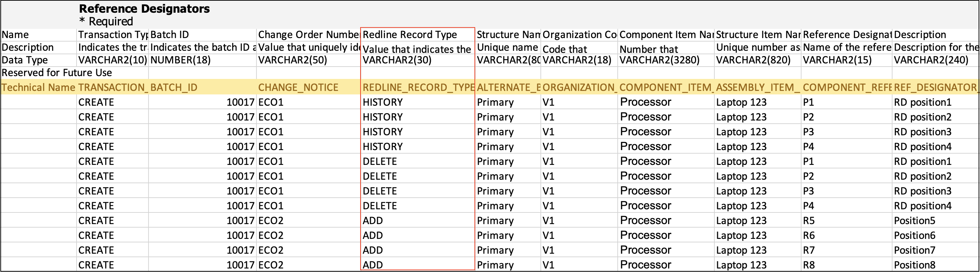Select the R7 reference designator cell
Image resolution: width=980 pixels, height=272 pixels.
846,251
